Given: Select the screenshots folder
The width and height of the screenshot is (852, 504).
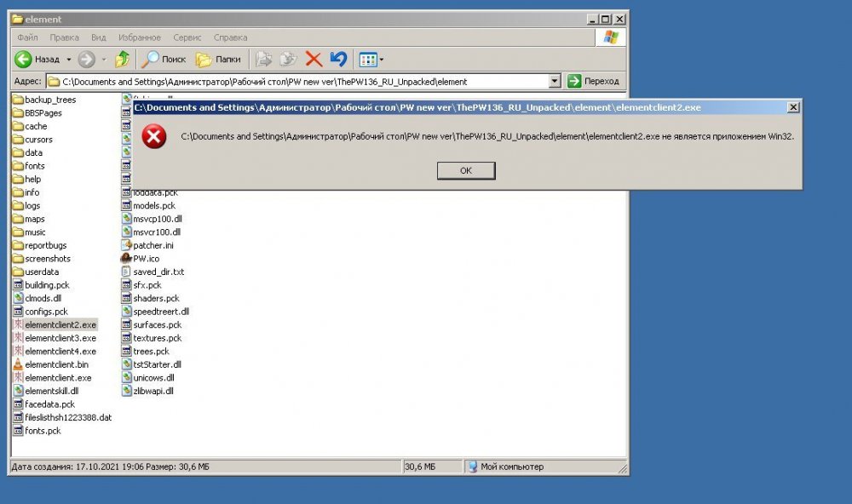Looking at the screenshot, I should pyautogui.click(x=47, y=259).
